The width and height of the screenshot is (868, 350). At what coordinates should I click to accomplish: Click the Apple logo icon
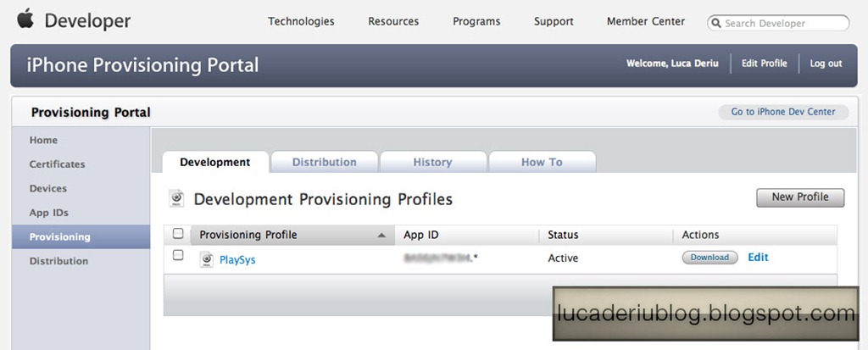coord(25,19)
